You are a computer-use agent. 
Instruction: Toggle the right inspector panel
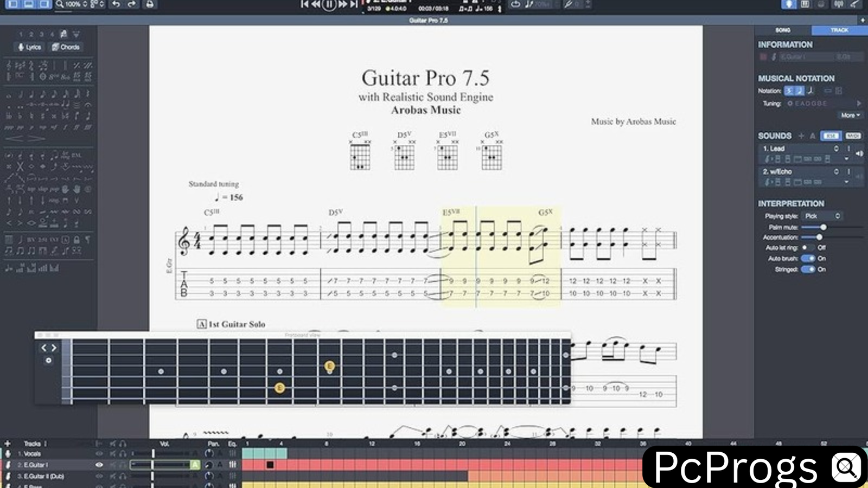click(x=44, y=4)
